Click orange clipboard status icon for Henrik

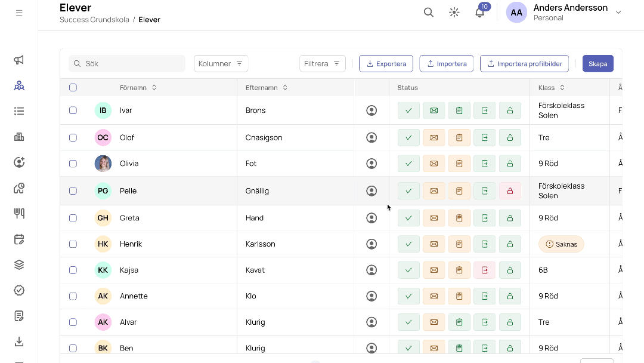459,244
